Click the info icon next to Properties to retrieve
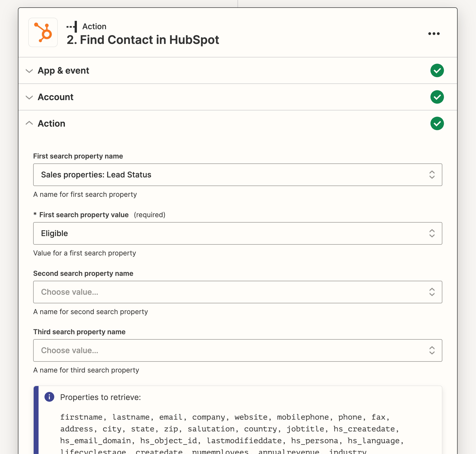Screen dimensions: 476x454 [49, 397]
